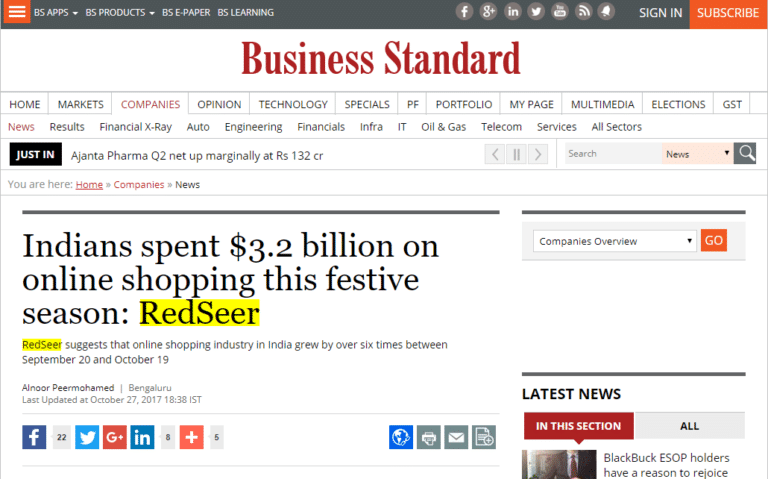Image resolution: width=768 pixels, height=479 pixels.
Task: Select IT sector submenu
Action: [x=402, y=127]
